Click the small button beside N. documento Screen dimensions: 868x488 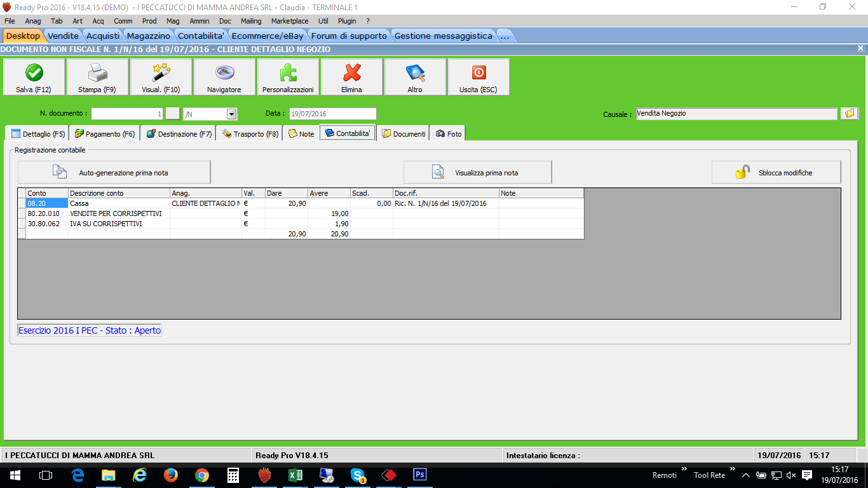coord(173,114)
